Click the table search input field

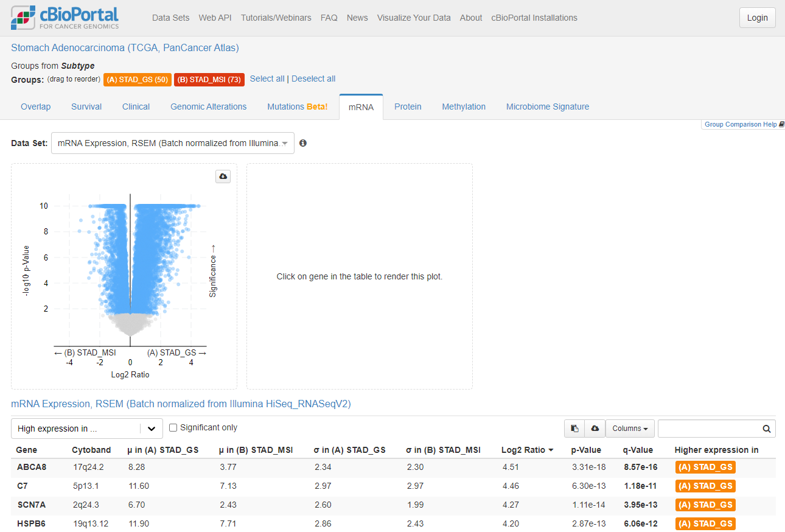(x=709, y=429)
